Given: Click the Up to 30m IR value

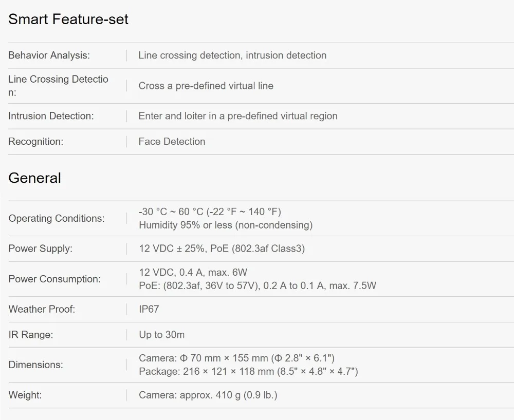Looking at the screenshot, I should click(161, 335).
